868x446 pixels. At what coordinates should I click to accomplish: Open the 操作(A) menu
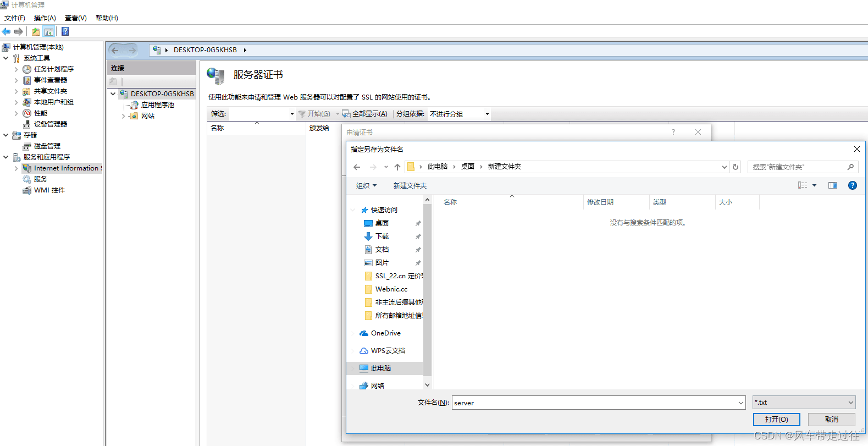[x=45, y=18]
